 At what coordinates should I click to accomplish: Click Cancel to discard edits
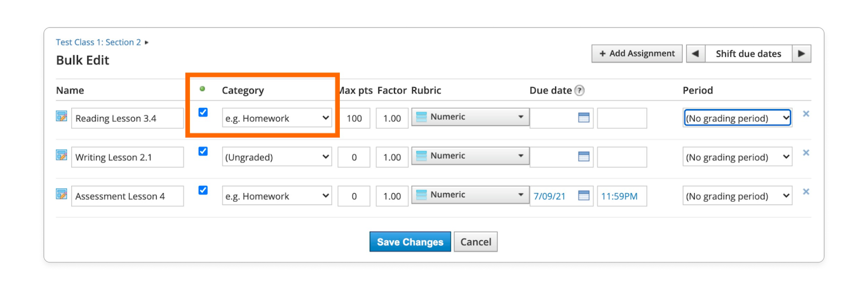(475, 242)
